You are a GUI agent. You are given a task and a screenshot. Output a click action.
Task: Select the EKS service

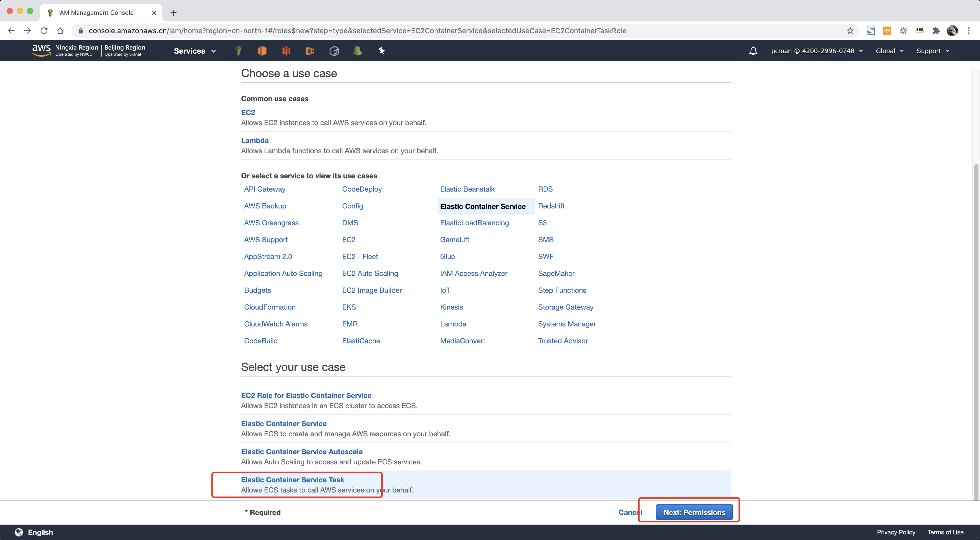[x=349, y=307]
